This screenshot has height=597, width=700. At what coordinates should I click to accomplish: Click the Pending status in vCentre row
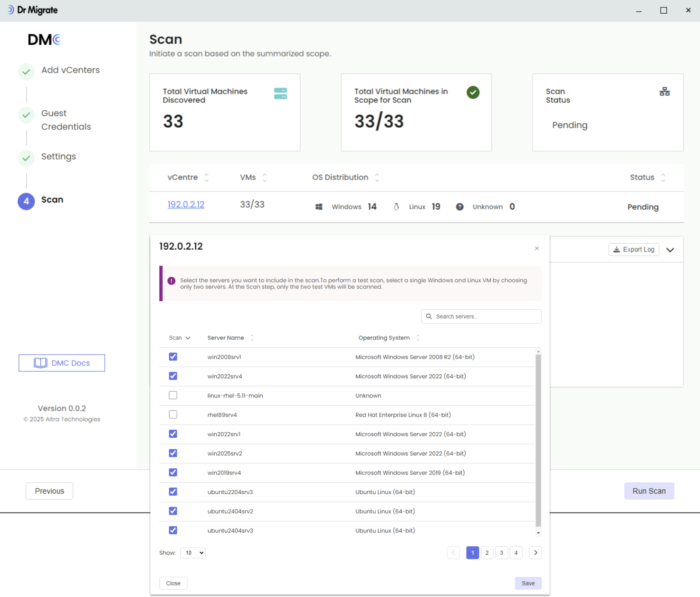[x=643, y=207]
